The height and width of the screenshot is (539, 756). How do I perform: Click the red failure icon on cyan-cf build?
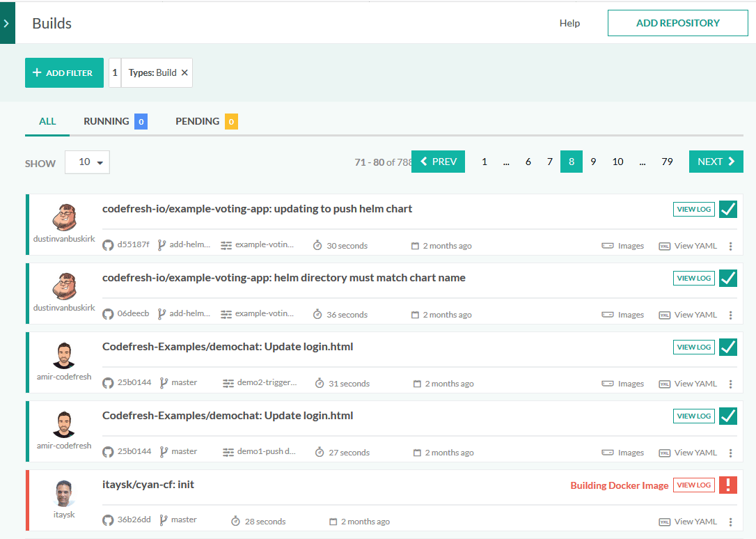[x=728, y=485]
